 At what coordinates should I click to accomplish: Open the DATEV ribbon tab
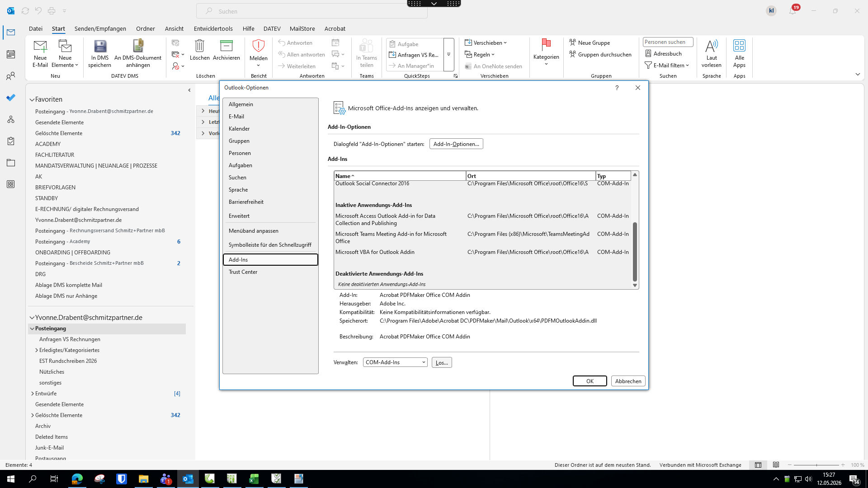point(272,28)
